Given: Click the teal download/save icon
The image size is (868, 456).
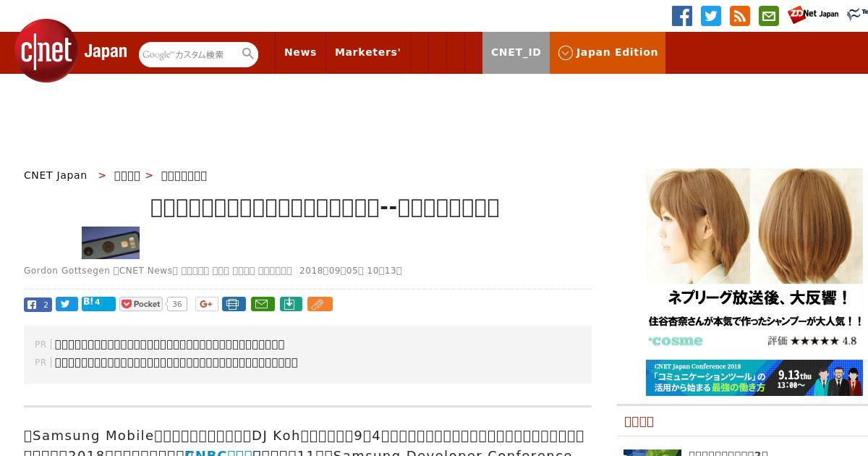Looking at the screenshot, I should [x=290, y=304].
